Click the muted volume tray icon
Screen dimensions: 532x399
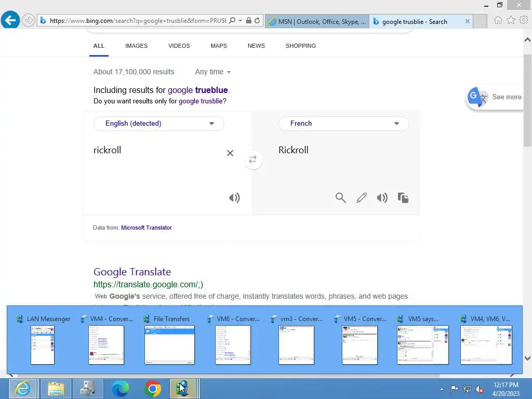[480, 389]
